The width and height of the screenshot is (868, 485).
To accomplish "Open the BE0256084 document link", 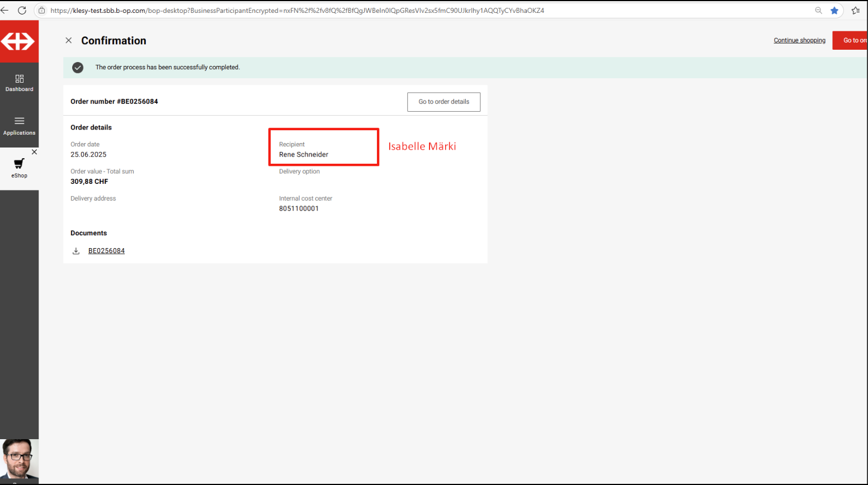I will click(106, 251).
